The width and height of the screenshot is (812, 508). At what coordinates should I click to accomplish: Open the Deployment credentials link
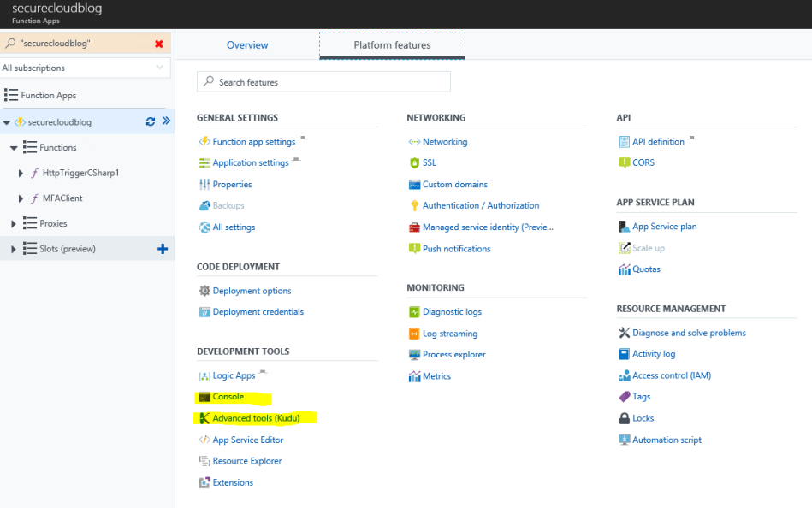click(x=258, y=312)
